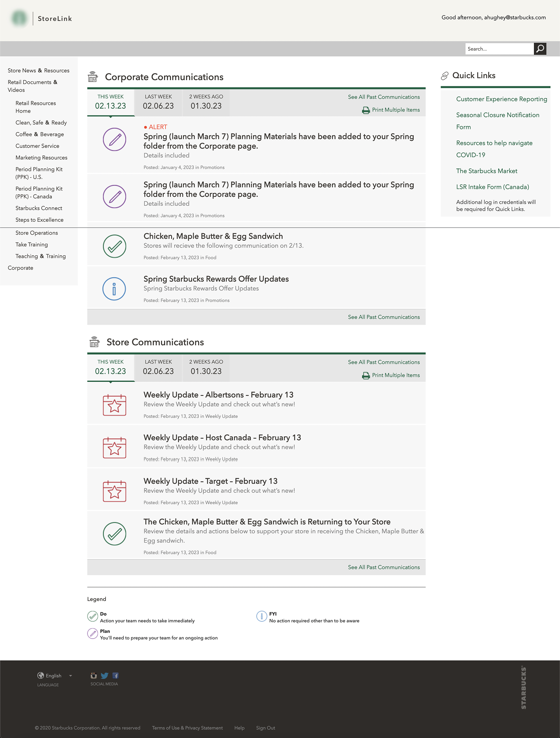The image size is (560, 738).
Task: Open Store Operations sidebar item
Action: click(37, 233)
